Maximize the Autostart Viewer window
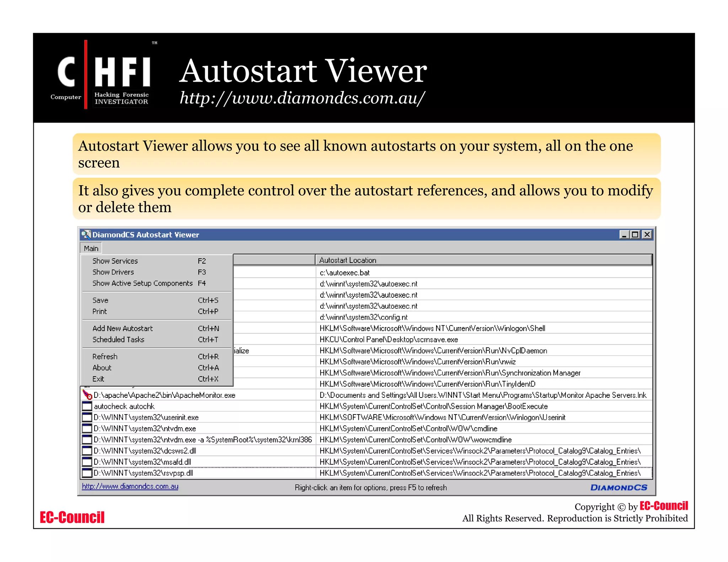 coord(635,234)
